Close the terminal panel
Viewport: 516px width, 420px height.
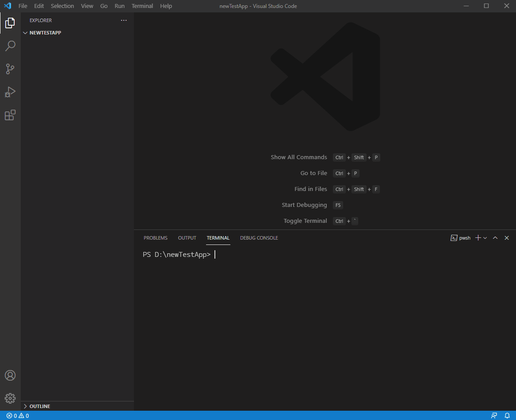(507, 238)
